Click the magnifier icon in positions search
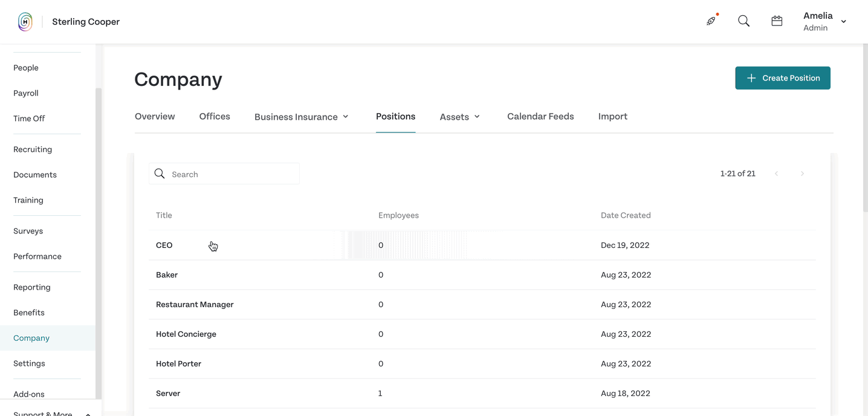The height and width of the screenshot is (416, 868). coord(160,174)
